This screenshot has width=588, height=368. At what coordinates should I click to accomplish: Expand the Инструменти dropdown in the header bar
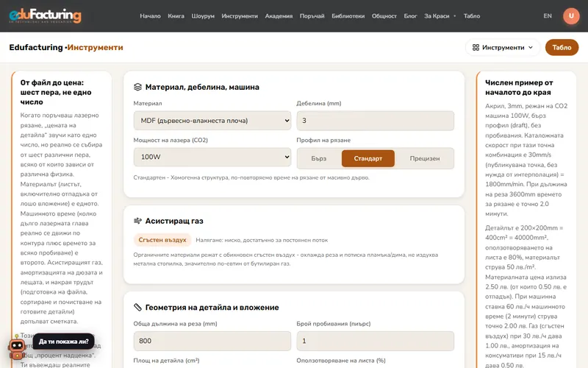[503, 47]
